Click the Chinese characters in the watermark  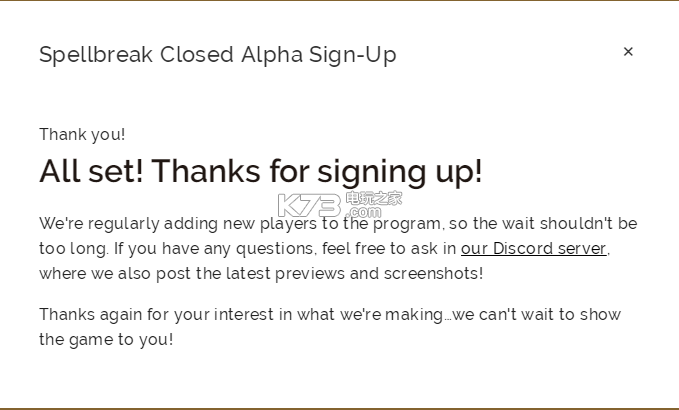[374, 198]
